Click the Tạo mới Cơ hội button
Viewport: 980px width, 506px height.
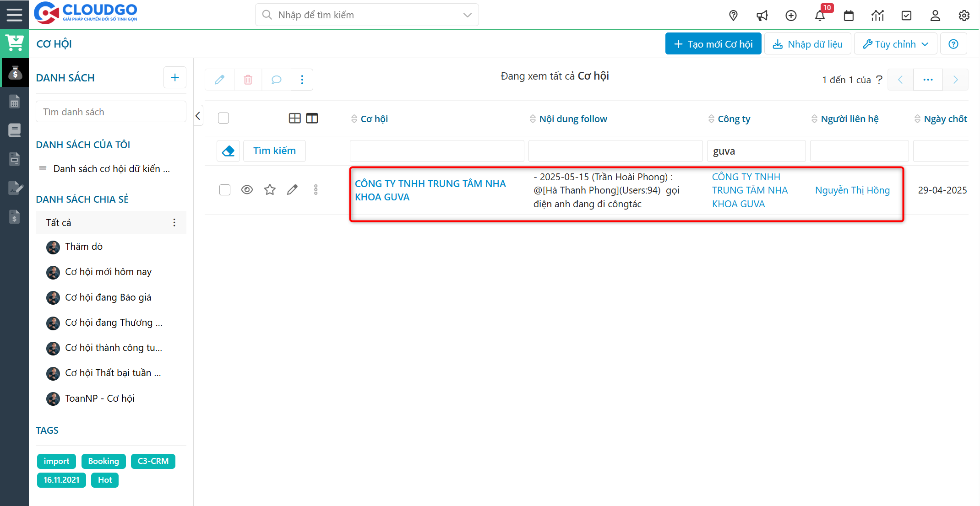click(713, 44)
